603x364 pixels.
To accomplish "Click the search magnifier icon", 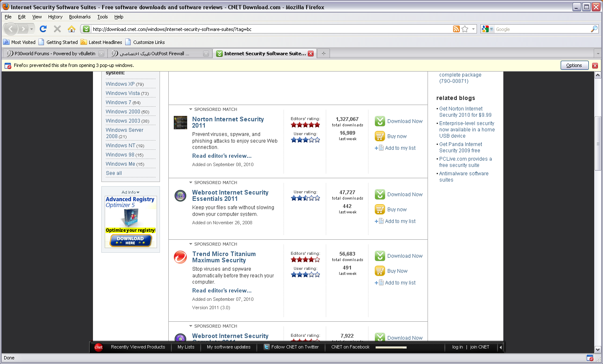I will [594, 29].
